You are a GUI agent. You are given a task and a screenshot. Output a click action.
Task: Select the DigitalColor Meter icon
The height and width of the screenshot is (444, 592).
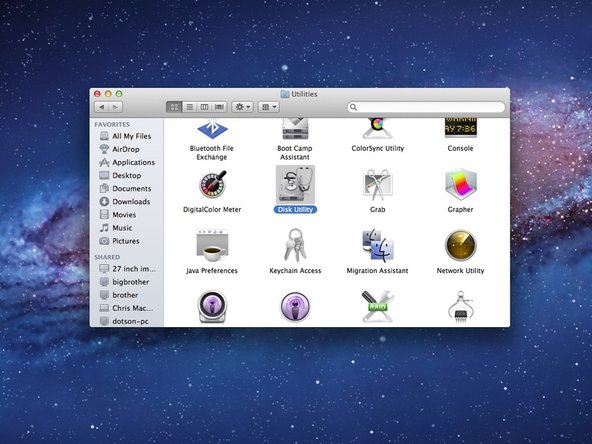[x=213, y=185]
